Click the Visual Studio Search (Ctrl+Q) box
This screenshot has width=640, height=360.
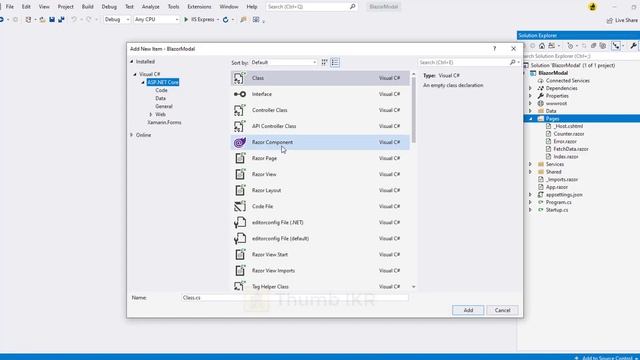pos(311,7)
